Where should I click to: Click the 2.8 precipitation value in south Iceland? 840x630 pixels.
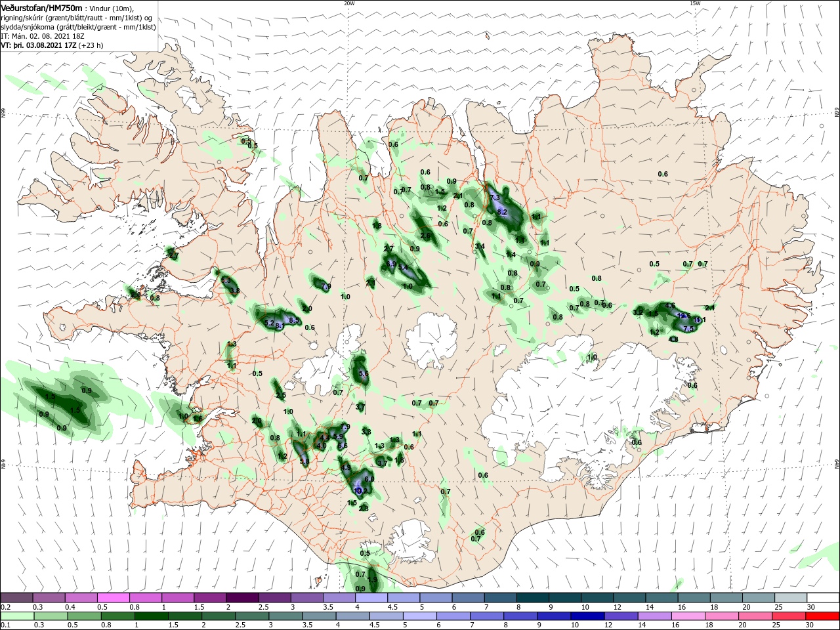[364, 508]
